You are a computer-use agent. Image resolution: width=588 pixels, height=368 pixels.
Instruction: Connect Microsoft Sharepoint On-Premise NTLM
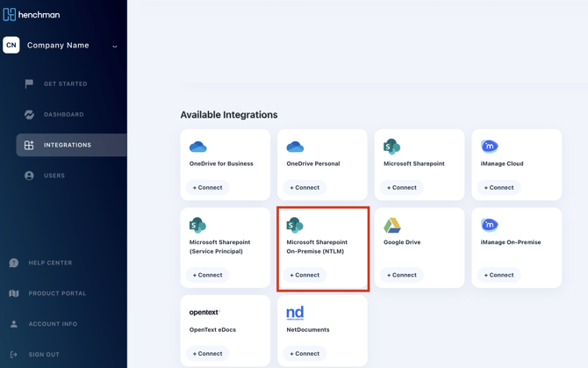[305, 275]
